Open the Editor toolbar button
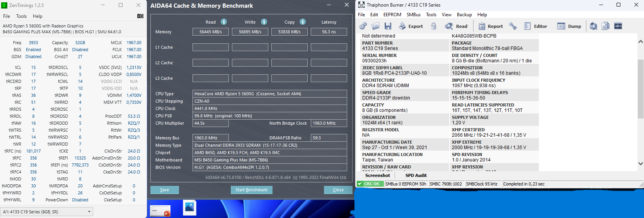The width and height of the screenshot is (644, 218). (536, 26)
